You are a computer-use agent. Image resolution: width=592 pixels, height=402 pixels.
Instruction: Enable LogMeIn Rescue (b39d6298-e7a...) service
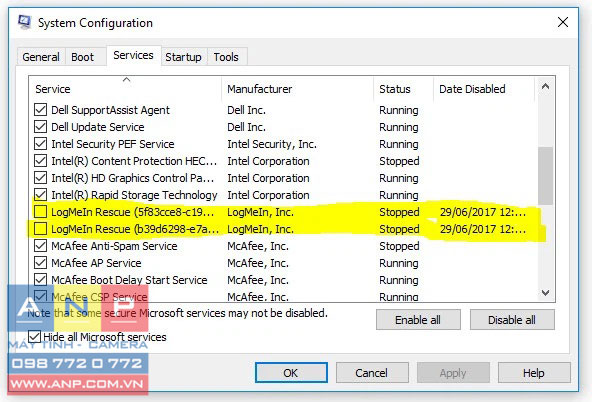tap(40, 229)
